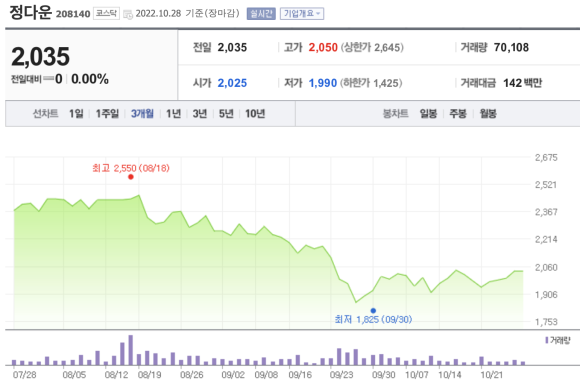The width and height of the screenshot is (580, 392).
Task: Show the 월봉 candlestick chart
Action: click(488, 114)
